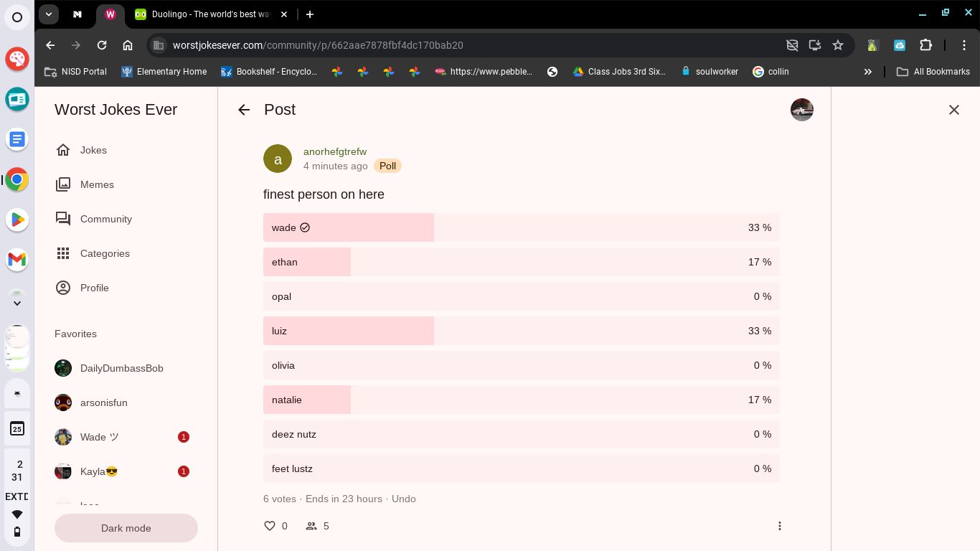The width and height of the screenshot is (980, 551).
Task: Like the poll with the heart icon
Action: (x=270, y=526)
